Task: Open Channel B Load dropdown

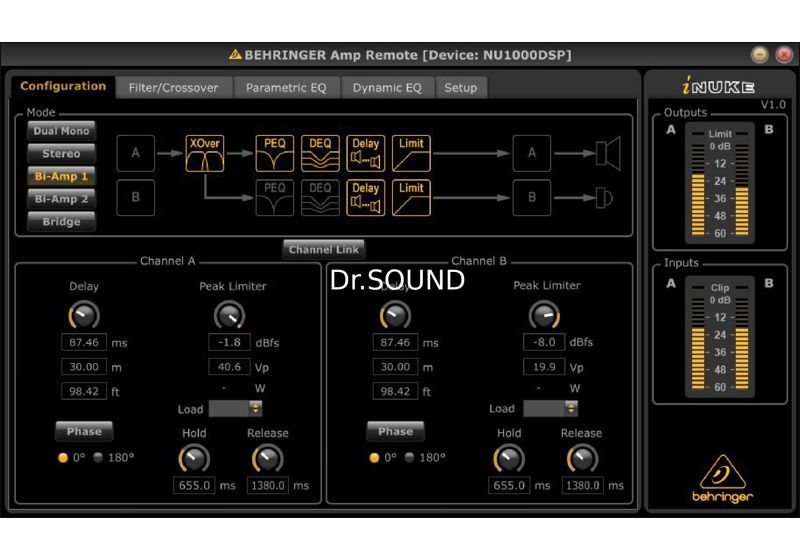Action: pos(551,408)
